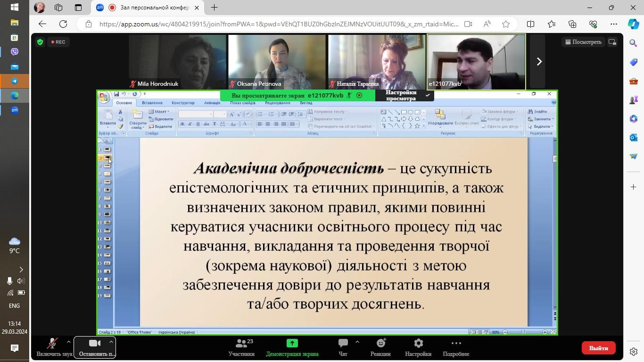Click Видалити delete slide button
The image size is (644, 362).
coord(160,126)
